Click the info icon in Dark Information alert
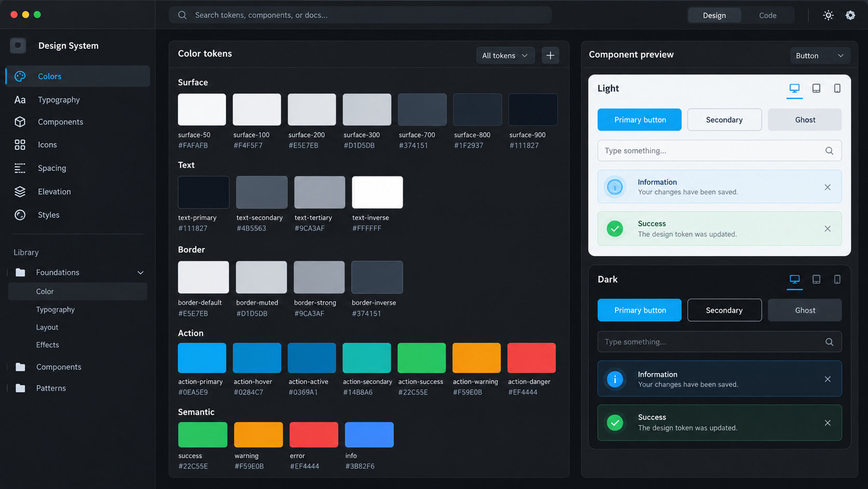 [x=615, y=379]
